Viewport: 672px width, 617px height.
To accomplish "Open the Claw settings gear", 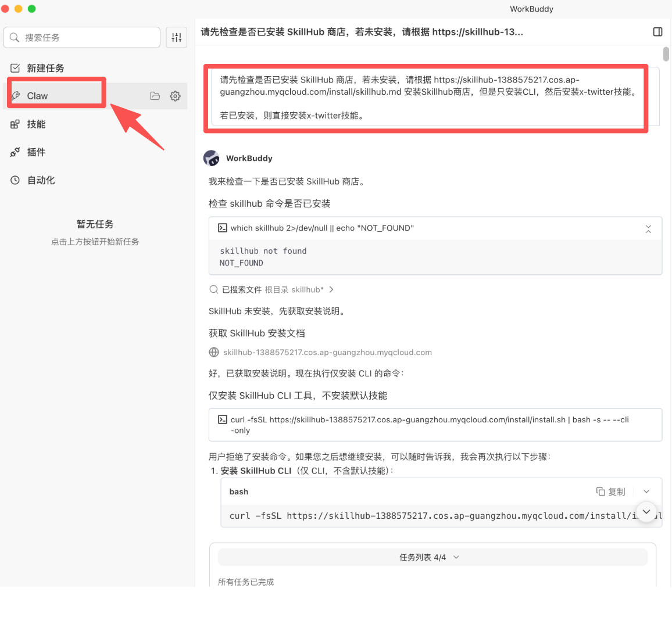I will click(x=175, y=96).
